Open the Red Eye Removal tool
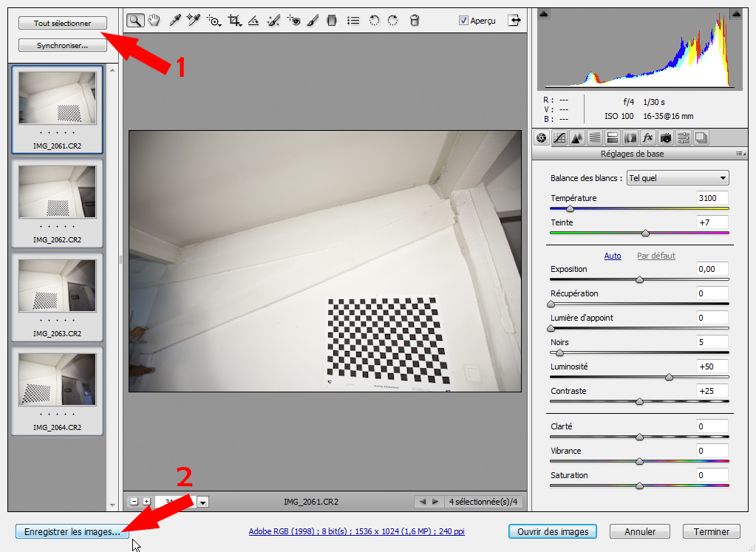Screen dimensions: 756x552 pos(293,20)
